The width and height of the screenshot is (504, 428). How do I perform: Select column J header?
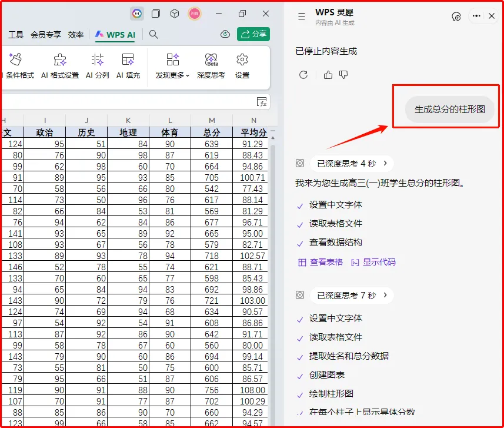pos(86,120)
